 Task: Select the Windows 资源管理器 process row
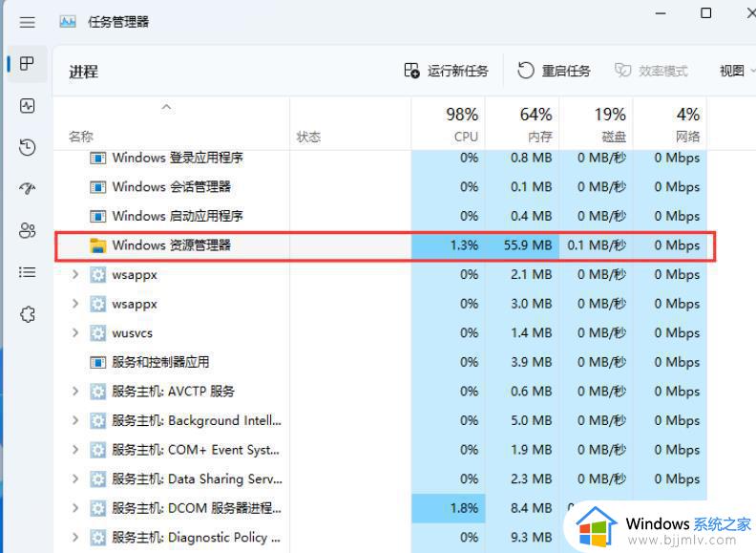point(385,246)
